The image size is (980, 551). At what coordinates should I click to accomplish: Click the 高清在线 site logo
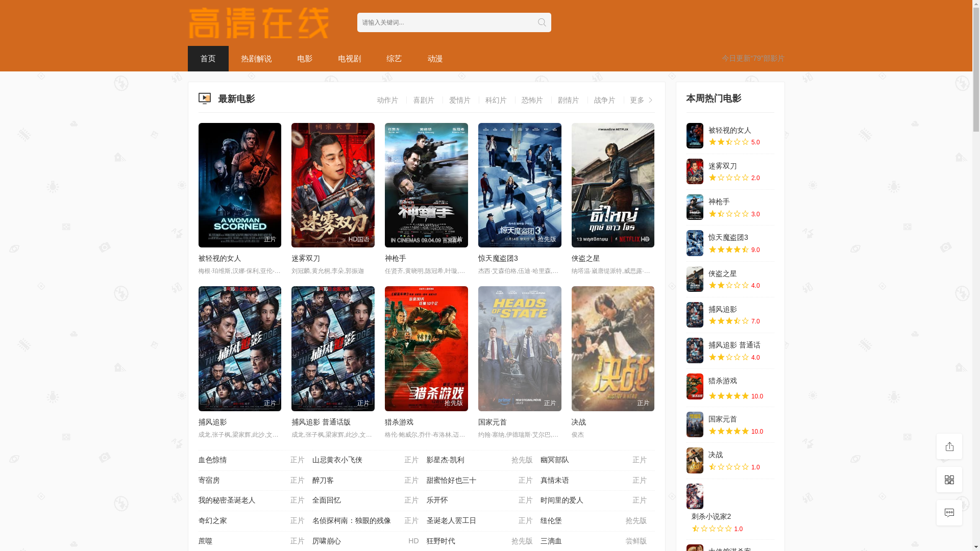pos(258,23)
